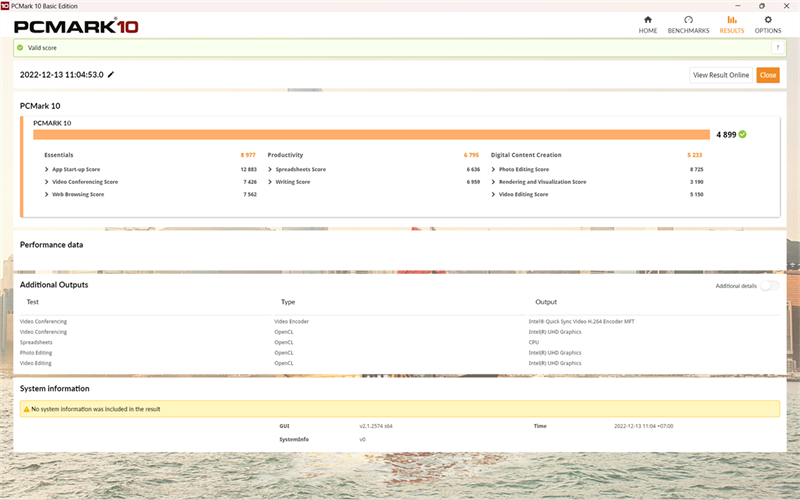
Task: Expand Web Browsing Score
Action: pos(46,194)
